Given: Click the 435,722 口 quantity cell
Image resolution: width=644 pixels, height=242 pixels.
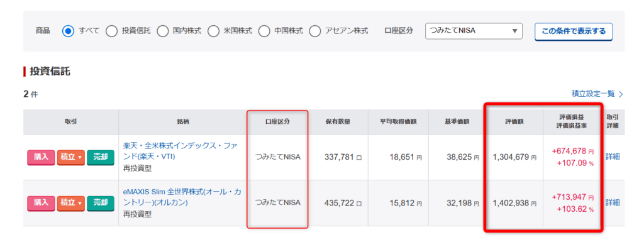Looking at the screenshot, I should (338, 203).
